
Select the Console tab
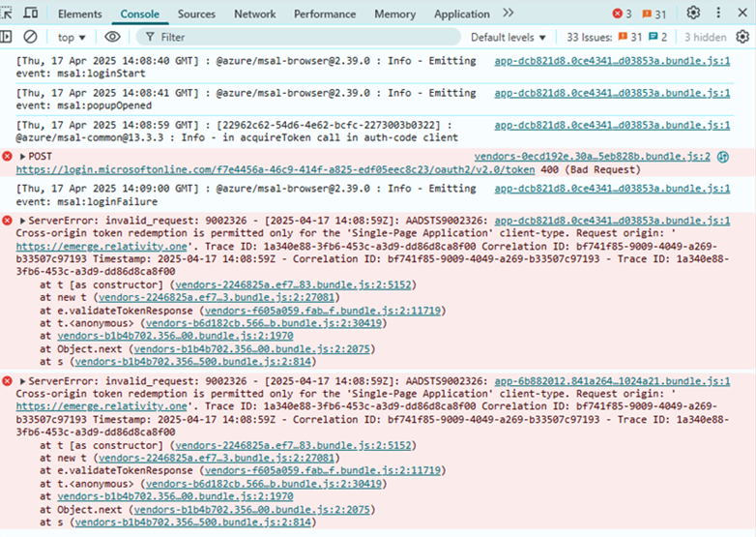click(140, 14)
